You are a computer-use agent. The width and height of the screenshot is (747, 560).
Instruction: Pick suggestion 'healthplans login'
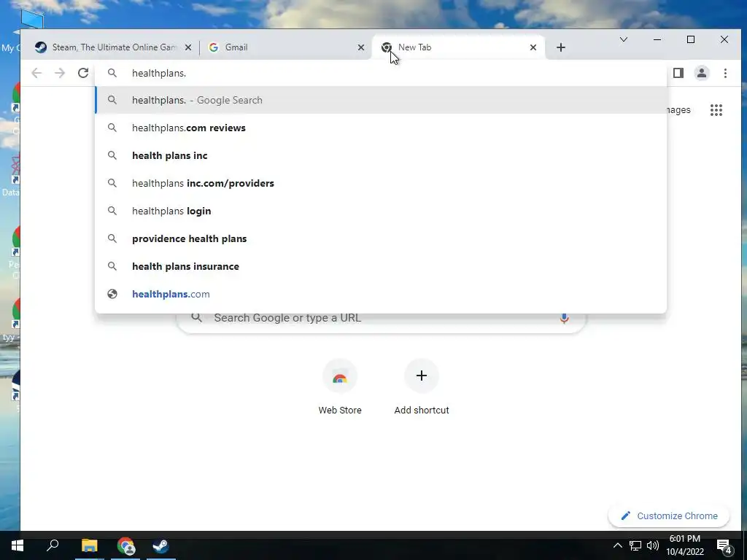coord(381,211)
